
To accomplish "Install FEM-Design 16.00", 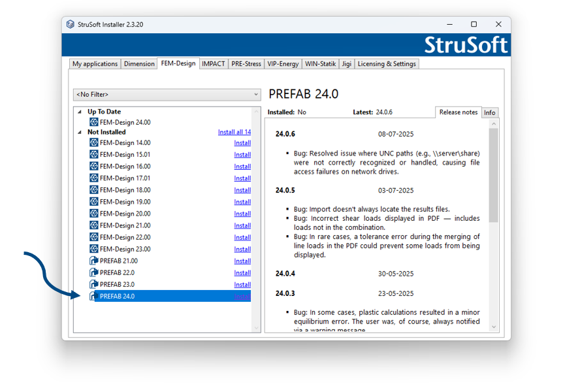I will [242, 167].
